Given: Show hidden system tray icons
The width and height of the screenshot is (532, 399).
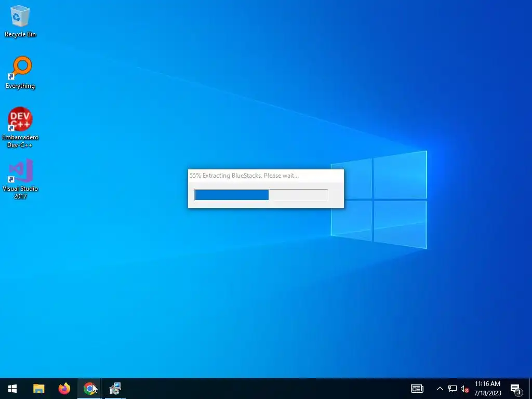Looking at the screenshot, I should pos(440,389).
